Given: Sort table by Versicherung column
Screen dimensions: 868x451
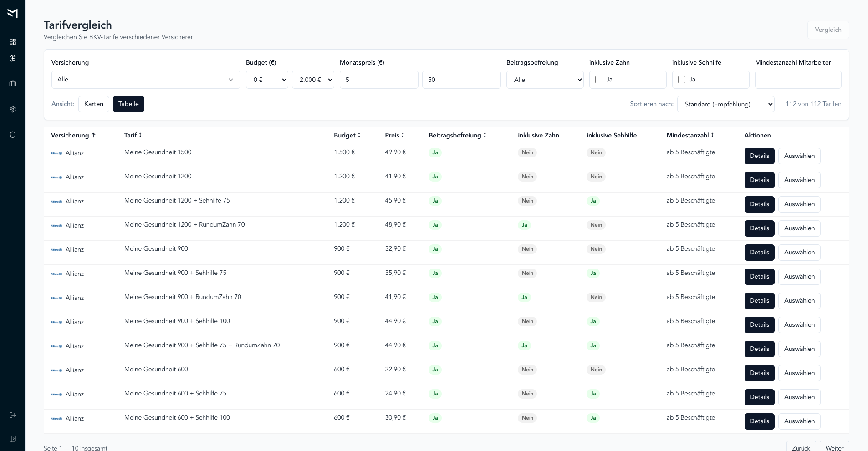Looking at the screenshot, I should click(73, 135).
